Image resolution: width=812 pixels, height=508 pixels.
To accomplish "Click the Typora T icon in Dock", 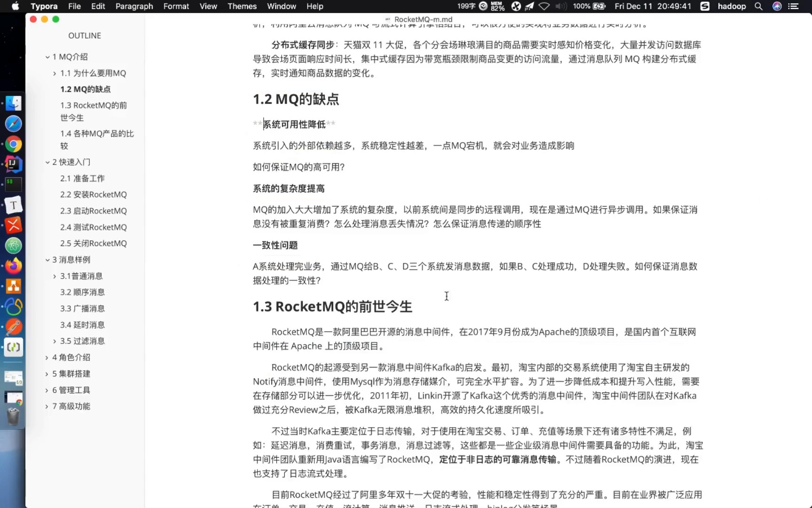I will [x=13, y=205].
